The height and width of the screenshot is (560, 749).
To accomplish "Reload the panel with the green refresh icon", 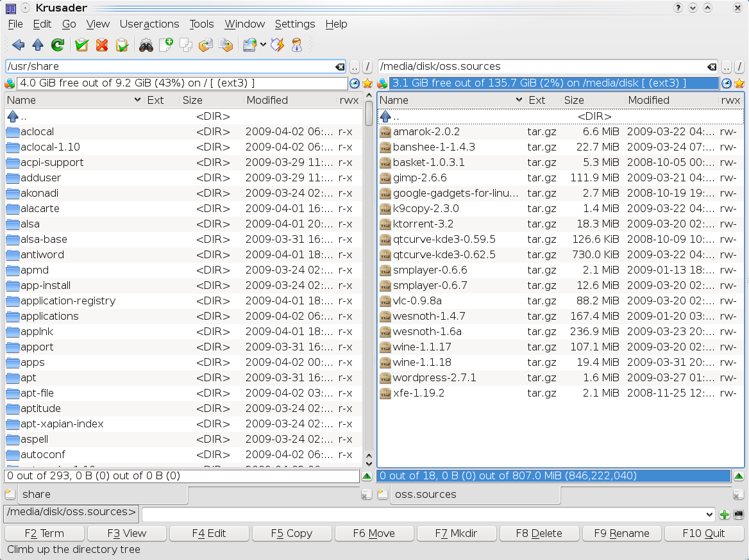I will [58, 45].
